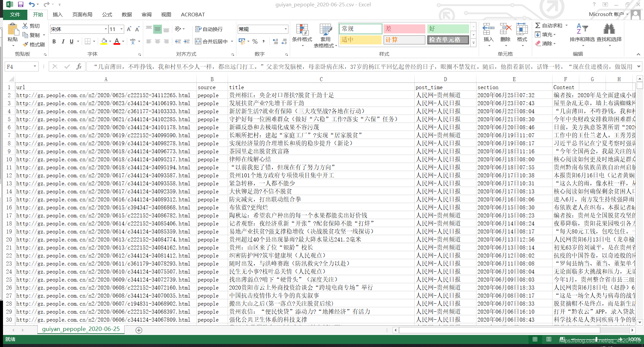
Task: Click the cell borders icon
Action: pyautogui.click(x=87, y=41)
